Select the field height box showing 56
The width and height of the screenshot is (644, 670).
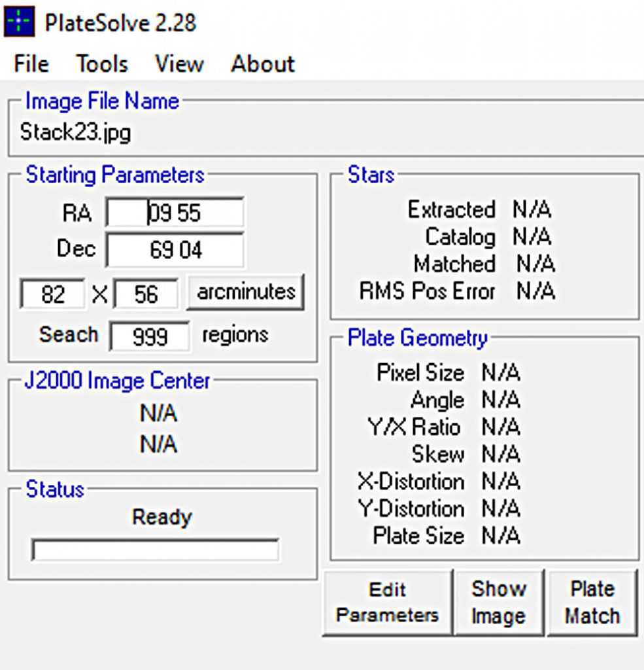pos(146,294)
